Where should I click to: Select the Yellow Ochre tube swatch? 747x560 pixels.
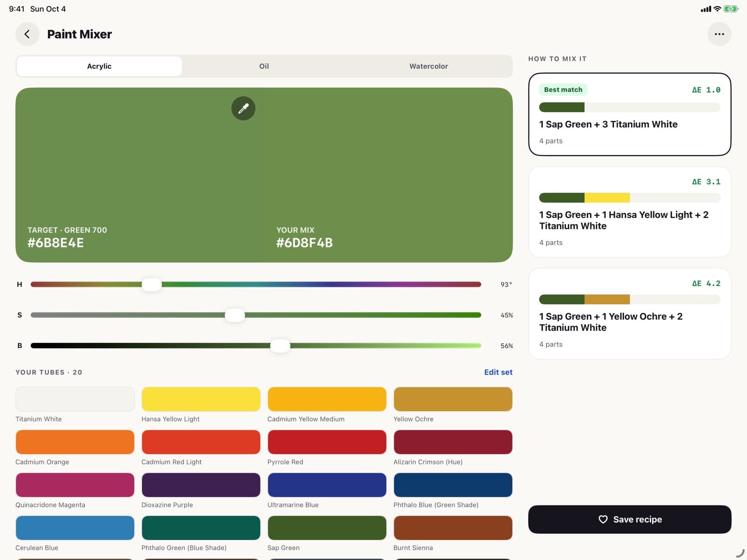coord(453,399)
